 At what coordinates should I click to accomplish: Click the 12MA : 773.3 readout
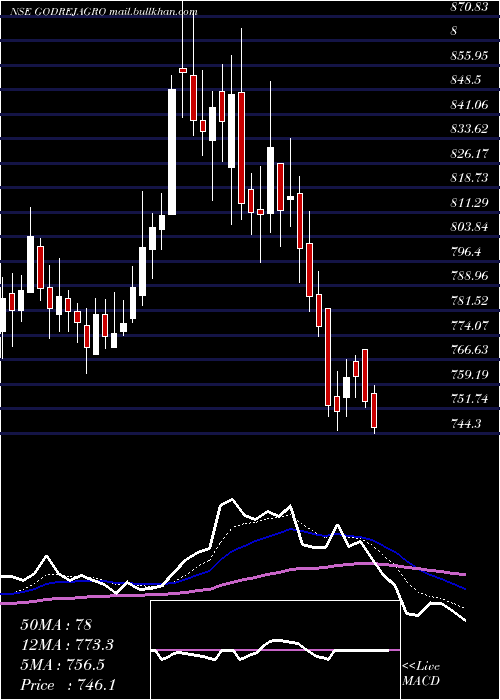[67, 645]
